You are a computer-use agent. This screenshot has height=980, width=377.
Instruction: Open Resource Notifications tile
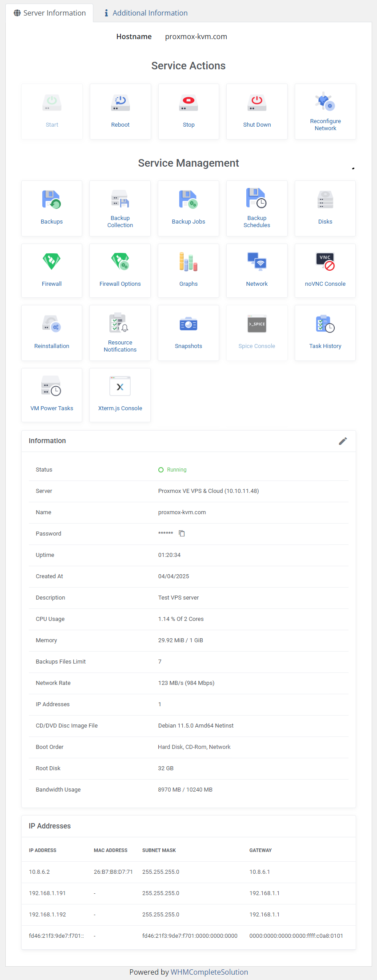coord(120,333)
